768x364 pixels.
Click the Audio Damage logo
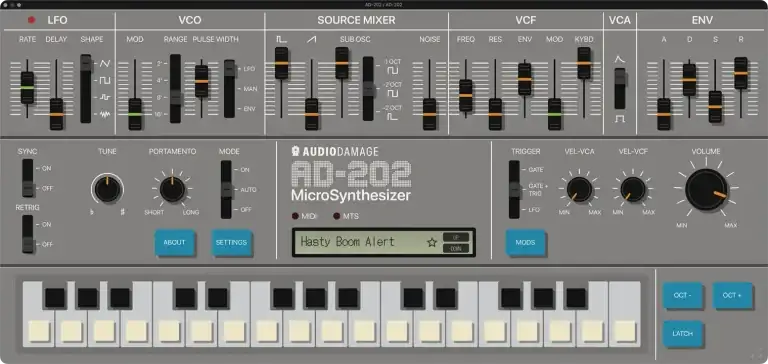334,152
